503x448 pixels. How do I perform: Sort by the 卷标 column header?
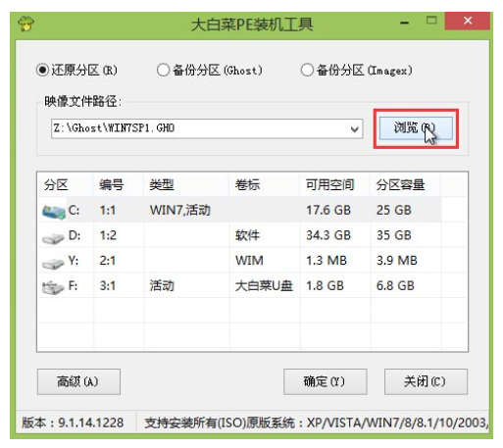point(247,185)
